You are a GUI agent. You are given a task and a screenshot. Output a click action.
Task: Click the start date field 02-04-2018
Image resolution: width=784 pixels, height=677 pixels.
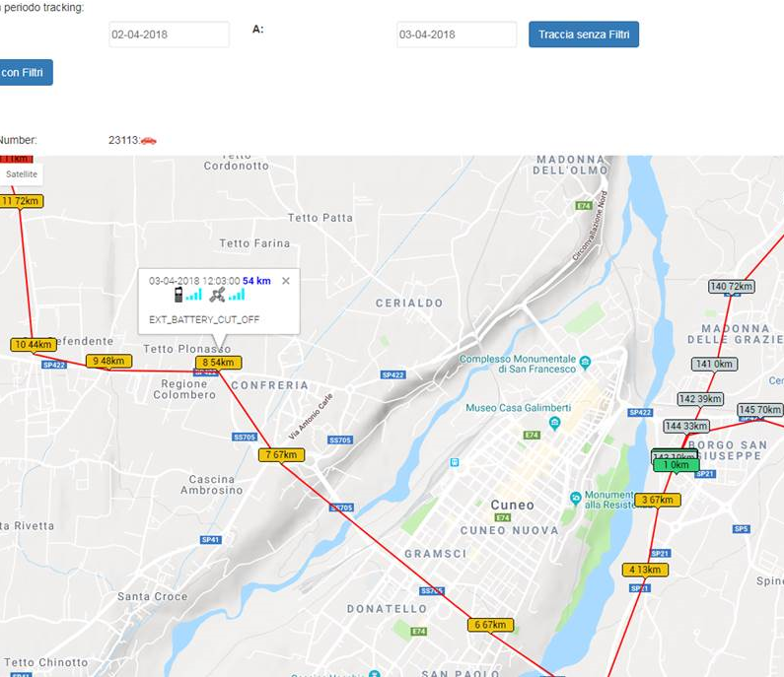click(169, 34)
